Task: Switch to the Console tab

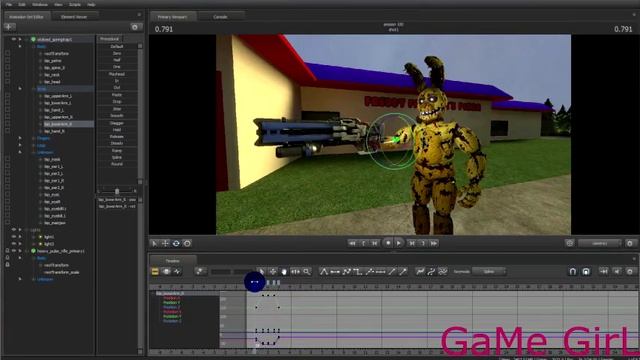Action: (220, 17)
